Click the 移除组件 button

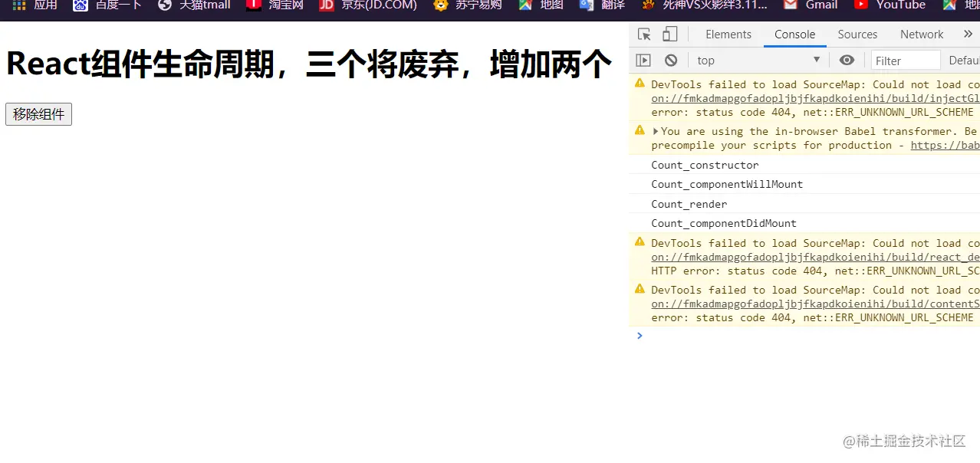coord(38,113)
